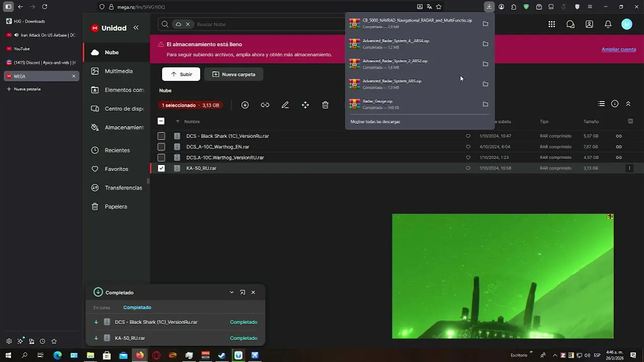
Task: Open MEGA contacts icon
Action: [x=589, y=24]
